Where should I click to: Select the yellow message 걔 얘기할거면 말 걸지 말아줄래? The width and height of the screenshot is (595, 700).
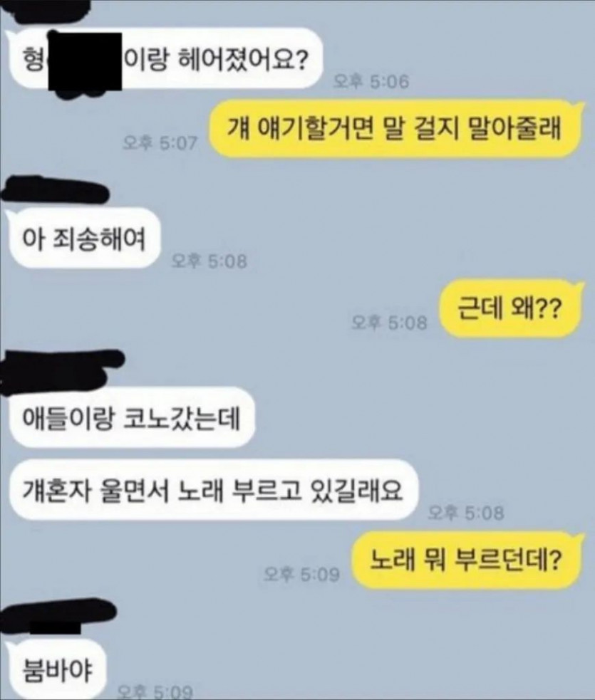point(395,130)
